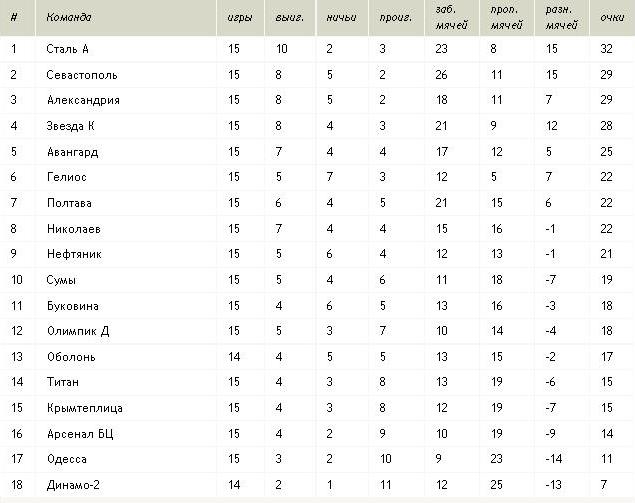Viewport: 635px width, 503px height.
Task: Click on Арсенал БЦ team name
Action: pyautogui.click(x=80, y=434)
